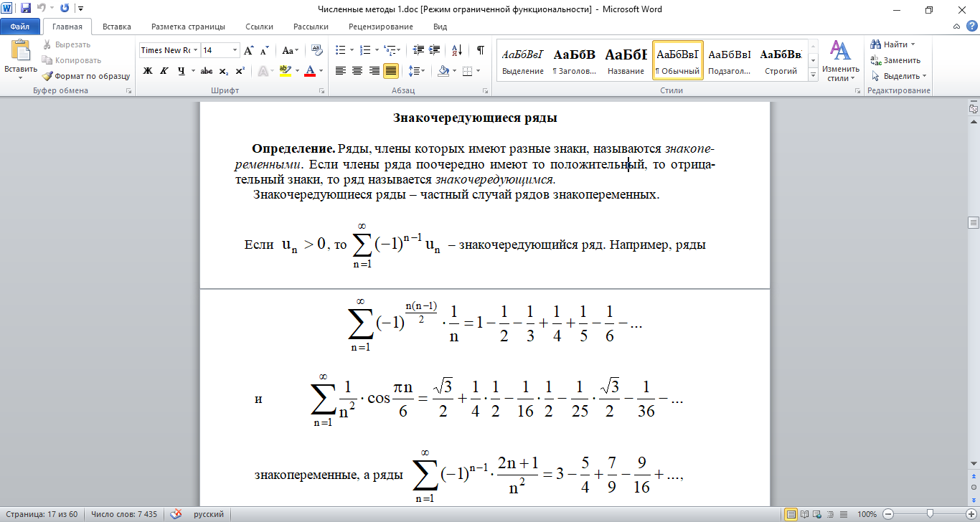
Task: Apply the Строгий style
Action: coord(781,60)
